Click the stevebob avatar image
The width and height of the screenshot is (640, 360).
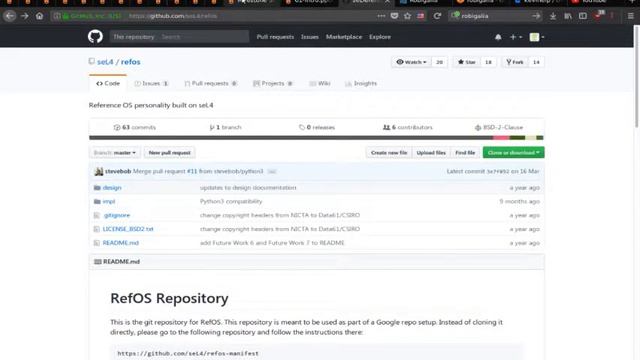pos(98,171)
